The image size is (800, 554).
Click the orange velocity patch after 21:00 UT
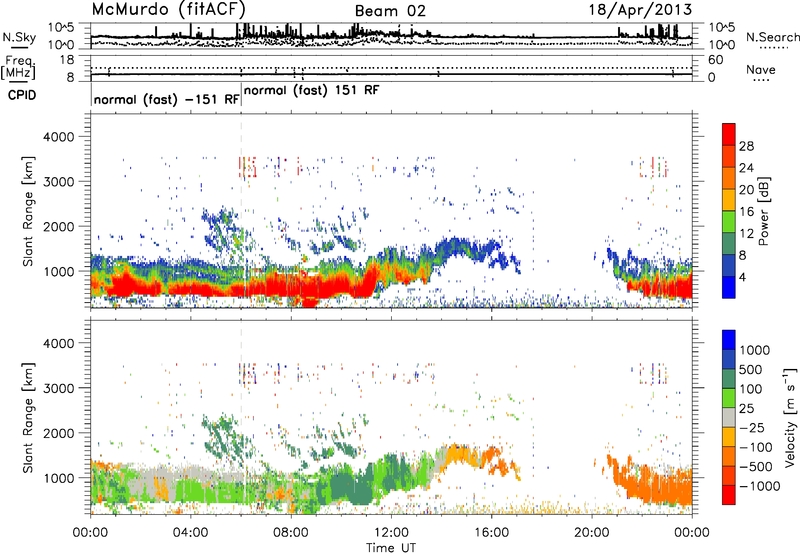point(658,487)
